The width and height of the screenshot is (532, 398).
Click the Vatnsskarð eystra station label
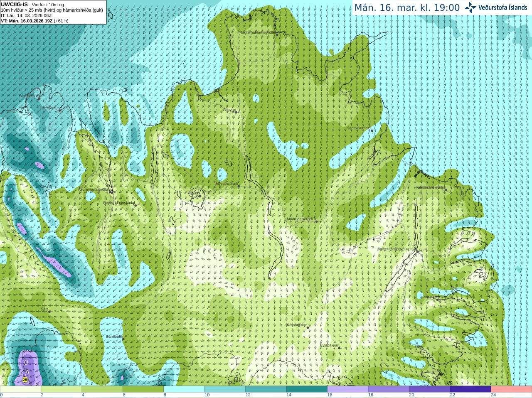(430, 187)
